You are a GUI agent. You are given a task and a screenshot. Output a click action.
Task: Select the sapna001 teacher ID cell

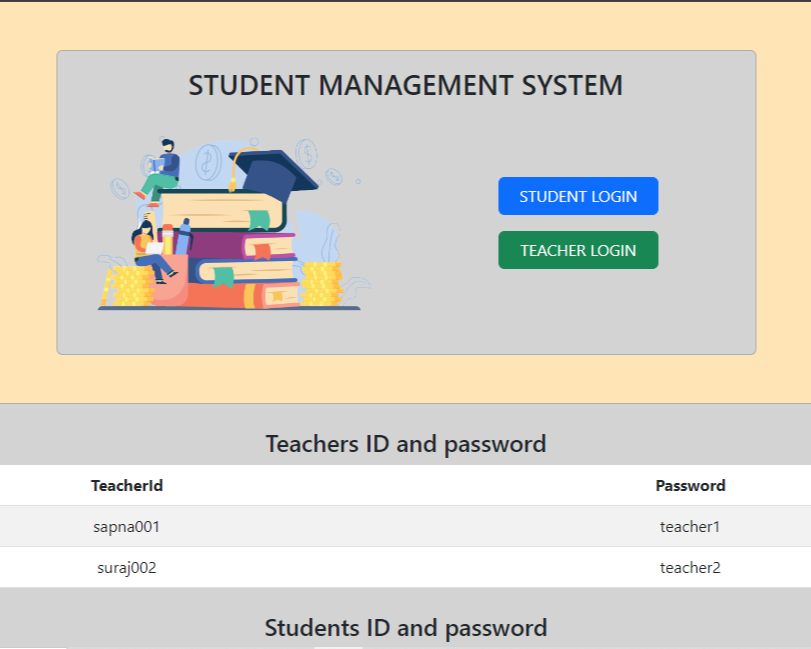pyautogui.click(x=127, y=527)
